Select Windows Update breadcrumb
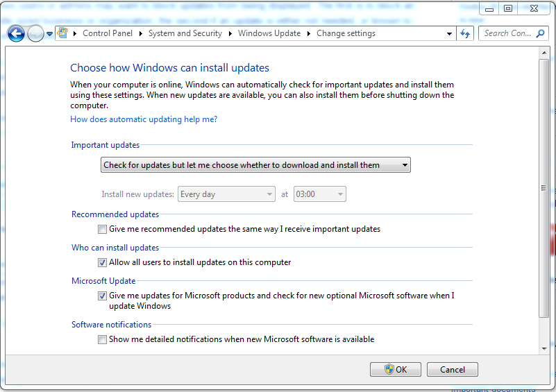556x392 pixels. [269, 33]
